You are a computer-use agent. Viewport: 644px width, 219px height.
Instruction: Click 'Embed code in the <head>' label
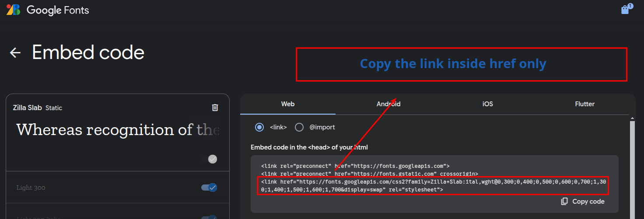pyautogui.click(x=309, y=147)
